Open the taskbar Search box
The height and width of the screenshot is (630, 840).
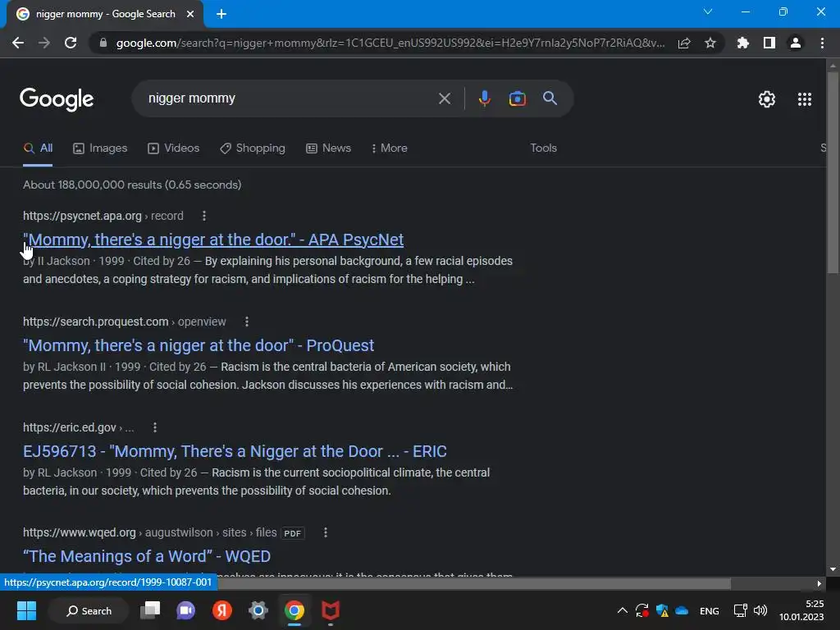coord(89,610)
